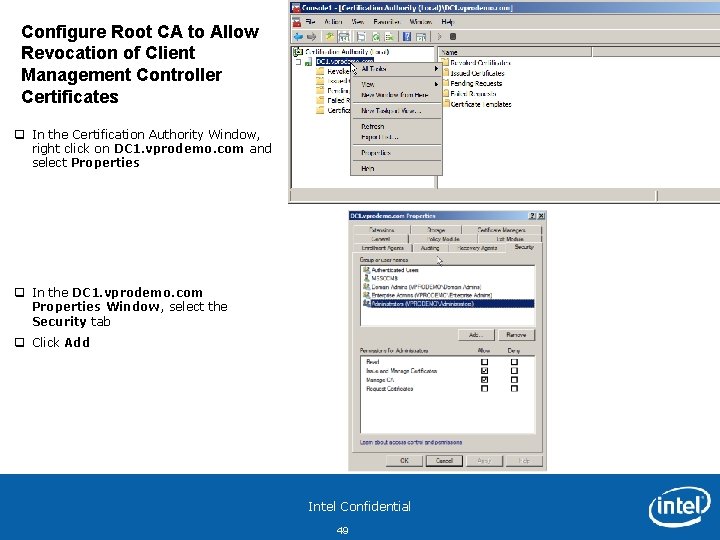Select DC1.vprodemo.com in the console tree
The image size is (720, 540).
pyautogui.click(x=344, y=62)
